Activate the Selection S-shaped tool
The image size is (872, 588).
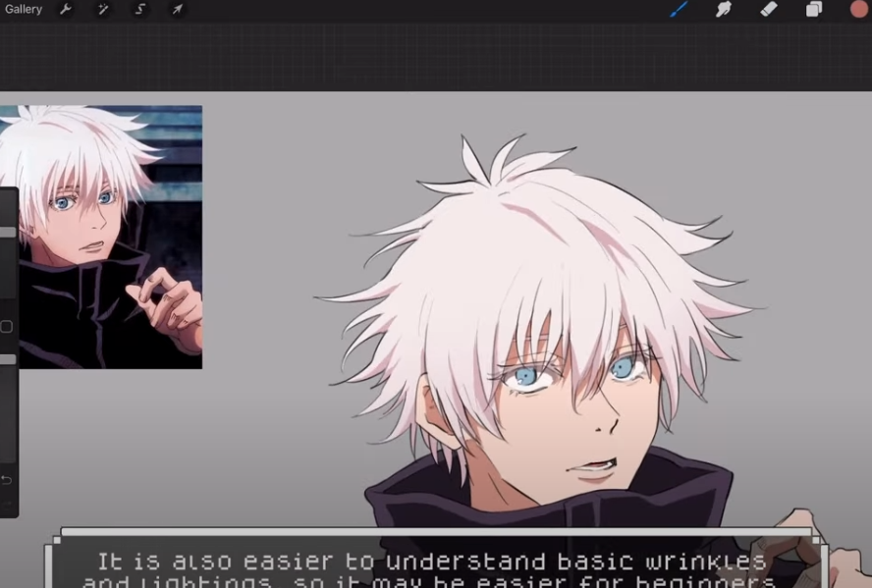[x=140, y=10]
